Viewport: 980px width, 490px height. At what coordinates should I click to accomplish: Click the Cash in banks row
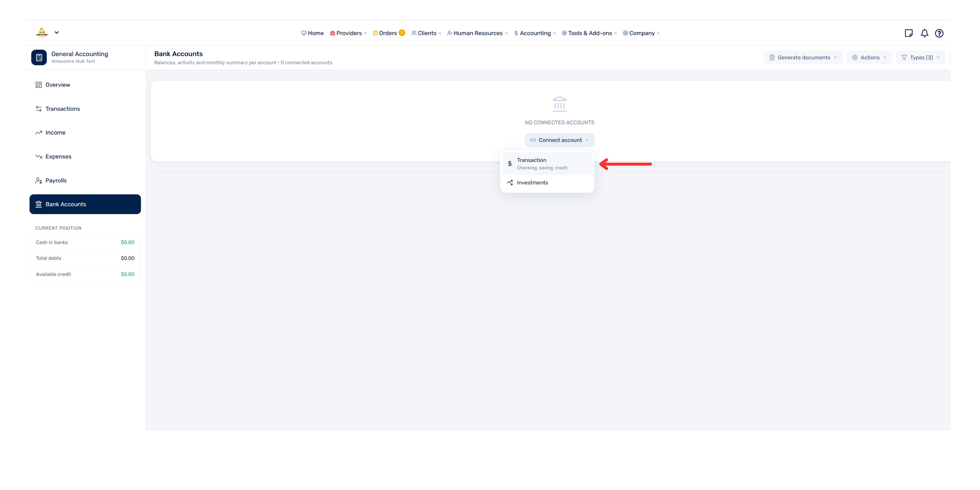(85, 242)
